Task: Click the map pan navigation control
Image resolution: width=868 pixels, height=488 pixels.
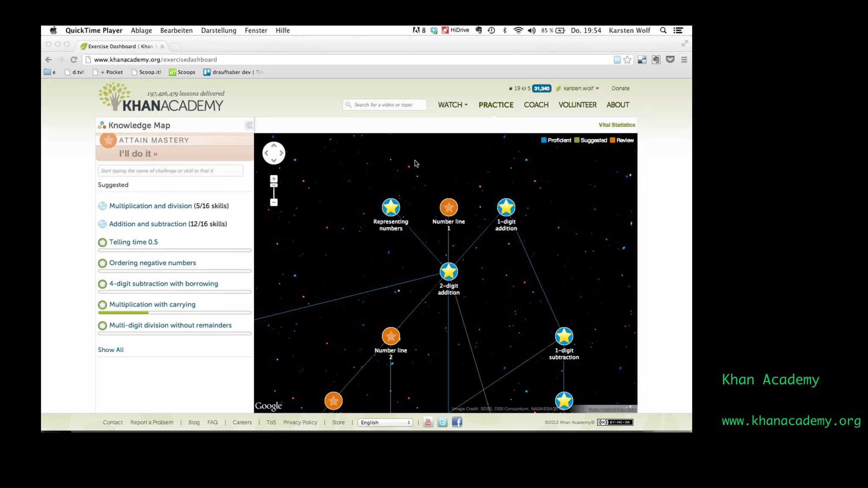Action: coord(274,153)
